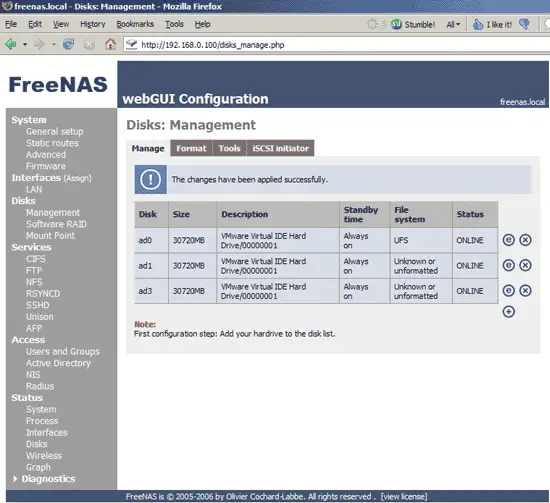
Task: Click the Stop loading icon
Action: click(x=89, y=44)
